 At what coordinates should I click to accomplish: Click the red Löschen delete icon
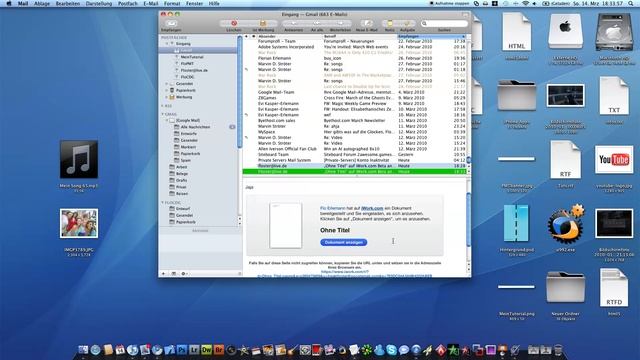pyautogui.click(x=234, y=24)
